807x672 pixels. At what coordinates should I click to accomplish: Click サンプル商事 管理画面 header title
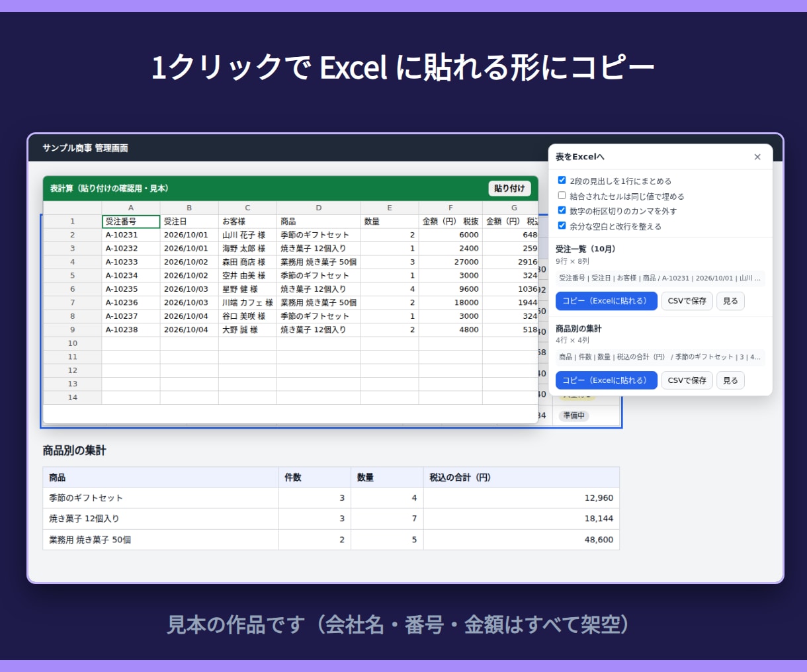(x=85, y=148)
